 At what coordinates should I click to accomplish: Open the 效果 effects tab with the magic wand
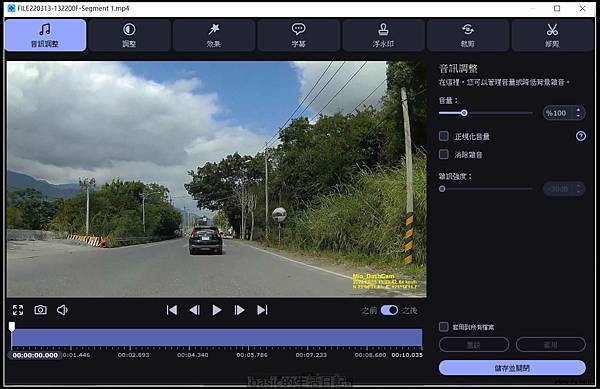coord(214,35)
